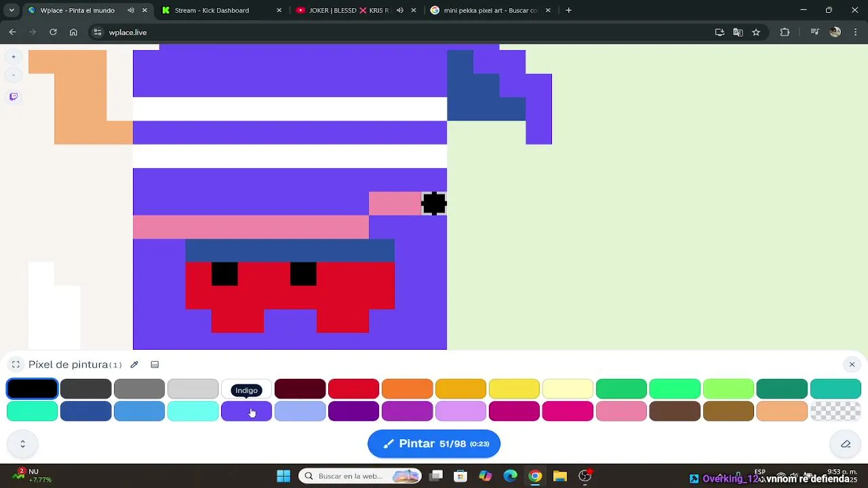Pick the black color swatch
The height and width of the screenshot is (488, 868).
point(32,389)
